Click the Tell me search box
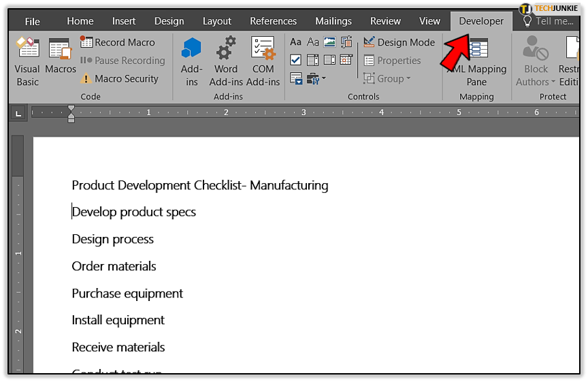The image size is (588, 382). coord(549,21)
